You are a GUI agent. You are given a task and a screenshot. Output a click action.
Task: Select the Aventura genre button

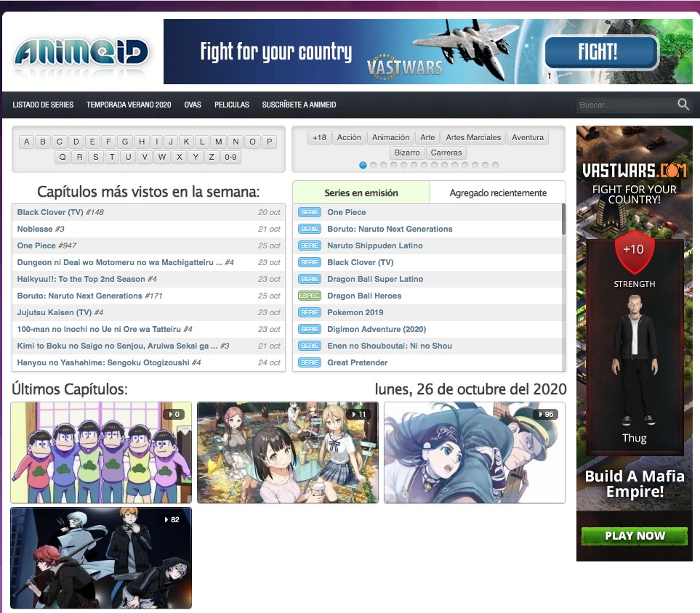tap(528, 137)
